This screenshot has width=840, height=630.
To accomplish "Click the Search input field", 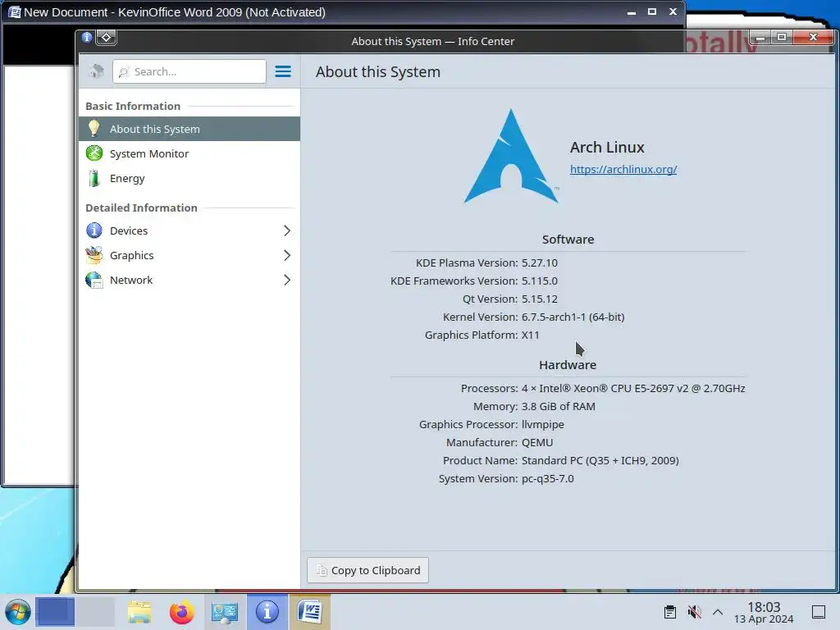I will pyautogui.click(x=189, y=71).
